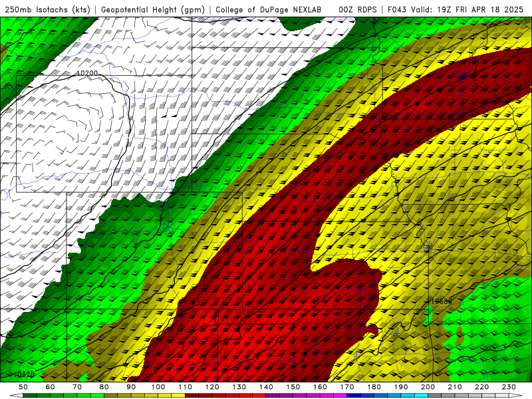Click the 220 value on the color scale
This screenshot has width=532, height=399.
point(482,387)
